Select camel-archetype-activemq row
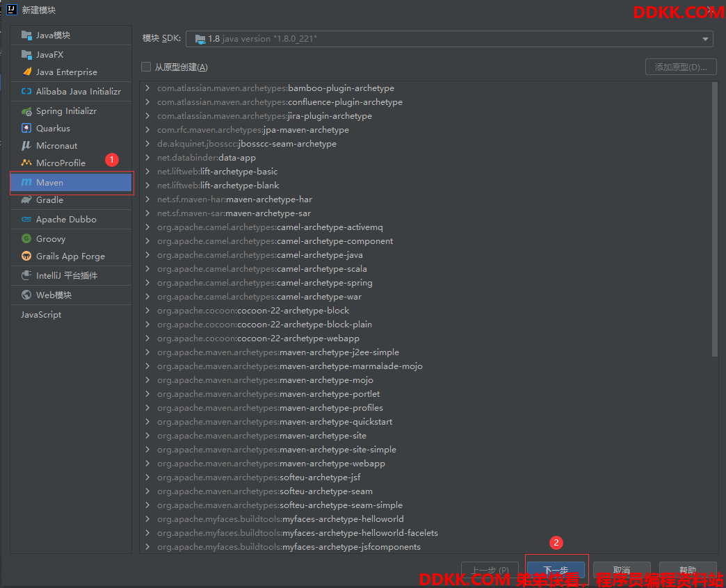The image size is (726, 588). pos(426,227)
